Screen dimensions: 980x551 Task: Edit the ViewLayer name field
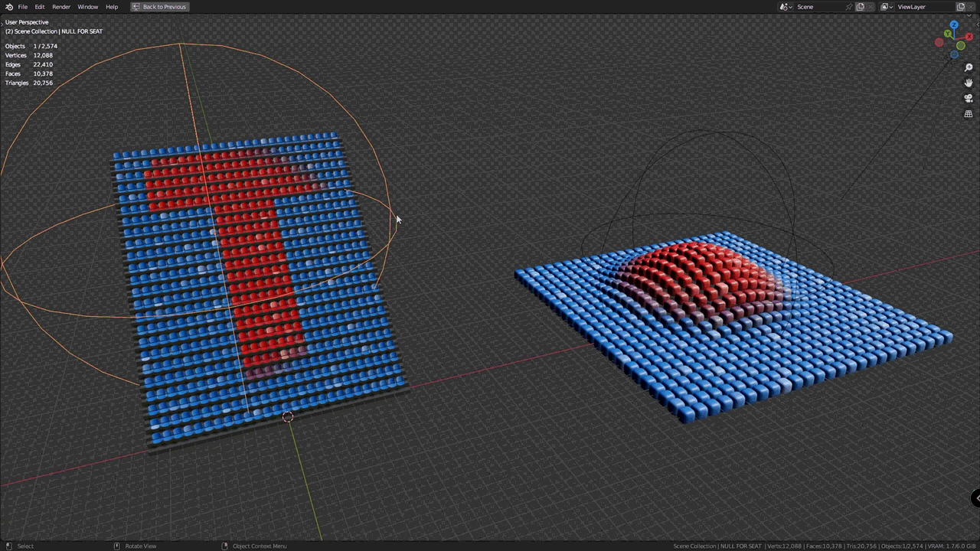[x=924, y=7]
